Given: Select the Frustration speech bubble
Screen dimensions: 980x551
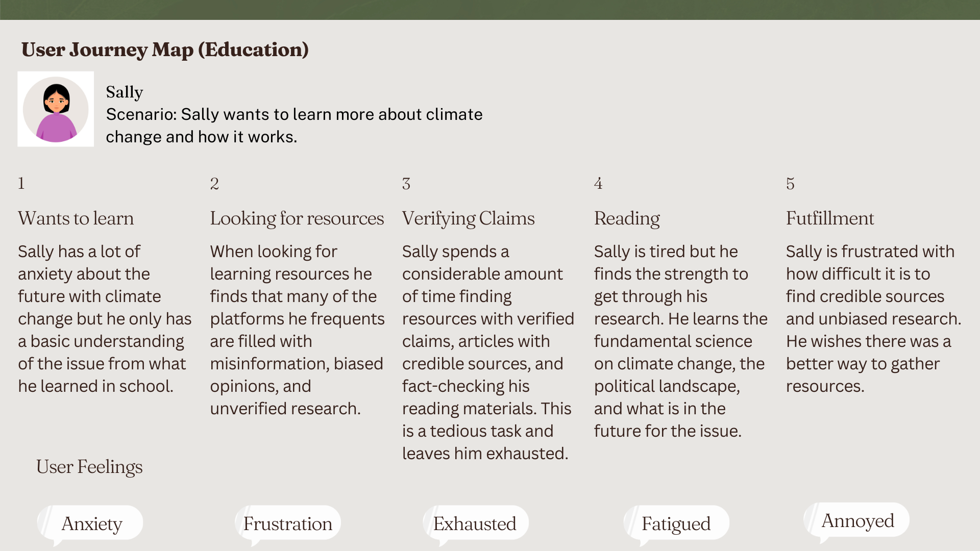Looking at the screenshot, I should (288, 524).
